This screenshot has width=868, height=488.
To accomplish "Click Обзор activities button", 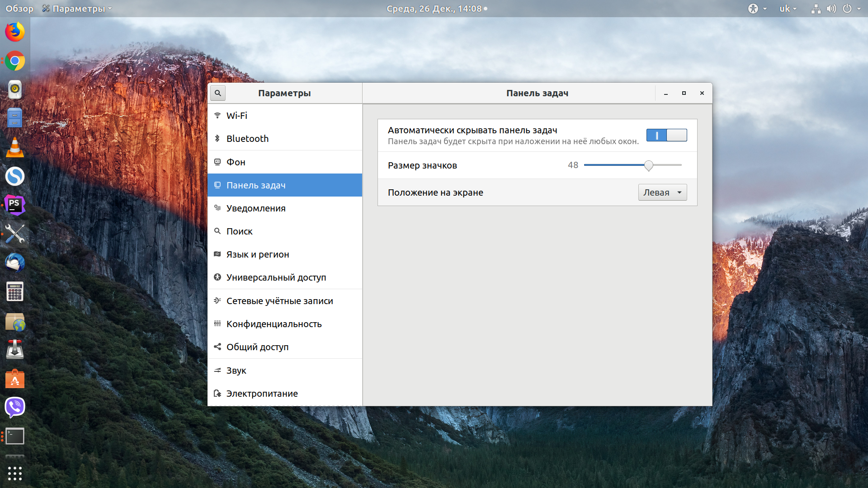I will click(x=19, y=9).
